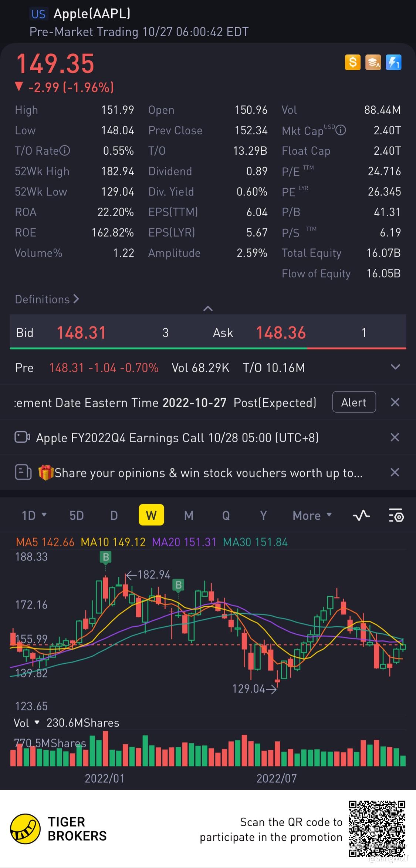Dismiss the share your opinions banner
Viewport: 416px width, 868px height.
pyautogui.click(x=395, y=472)
